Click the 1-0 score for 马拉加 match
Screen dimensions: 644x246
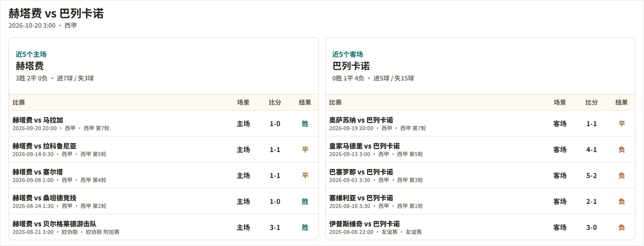click(x=275, y=123)
